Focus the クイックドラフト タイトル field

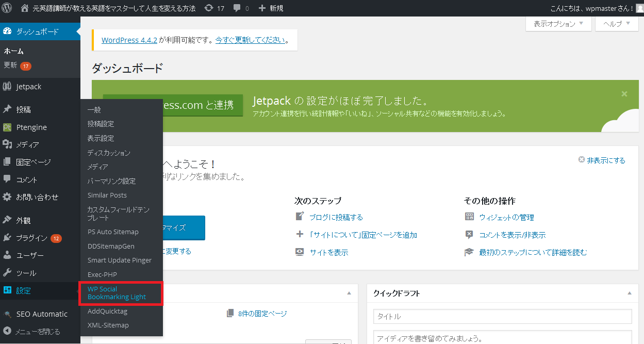pos(503,316)
